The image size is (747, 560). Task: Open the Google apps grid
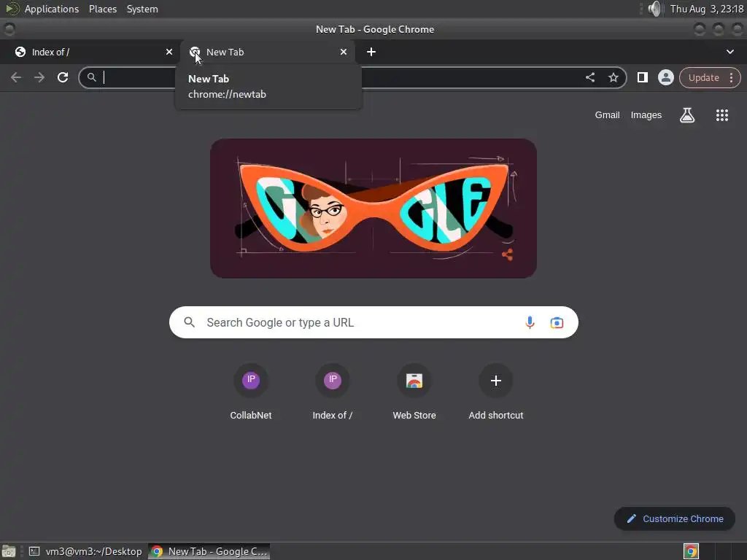tap(721, 115)
